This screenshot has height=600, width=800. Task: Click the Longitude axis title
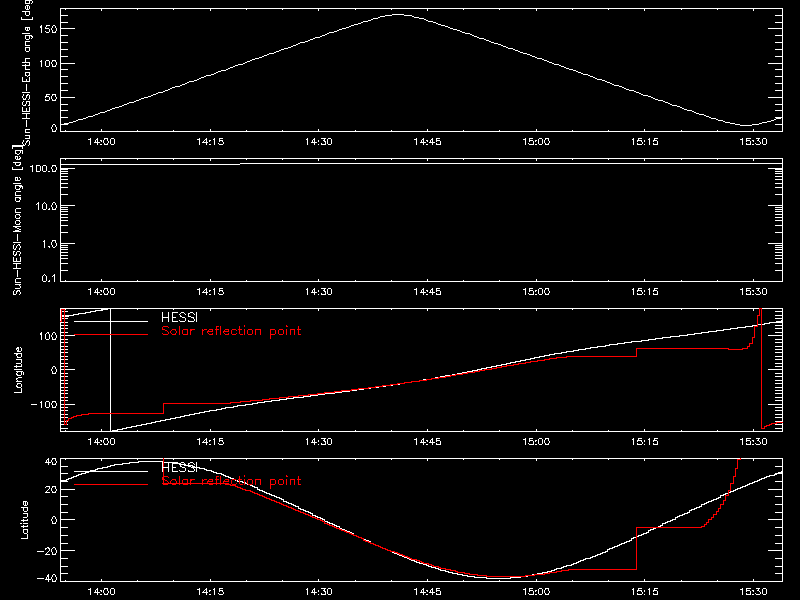point(18,370)
